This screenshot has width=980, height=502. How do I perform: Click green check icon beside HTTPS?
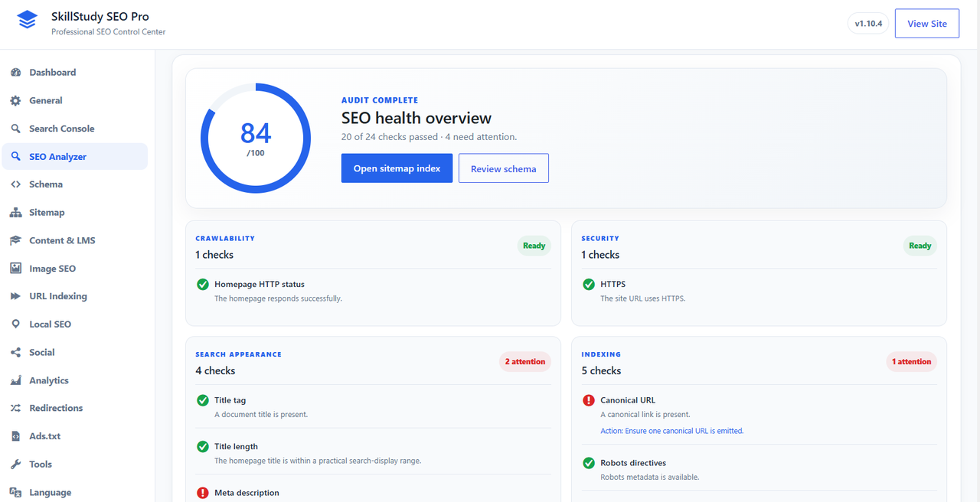pyautogui.click(x=589, y=285)
